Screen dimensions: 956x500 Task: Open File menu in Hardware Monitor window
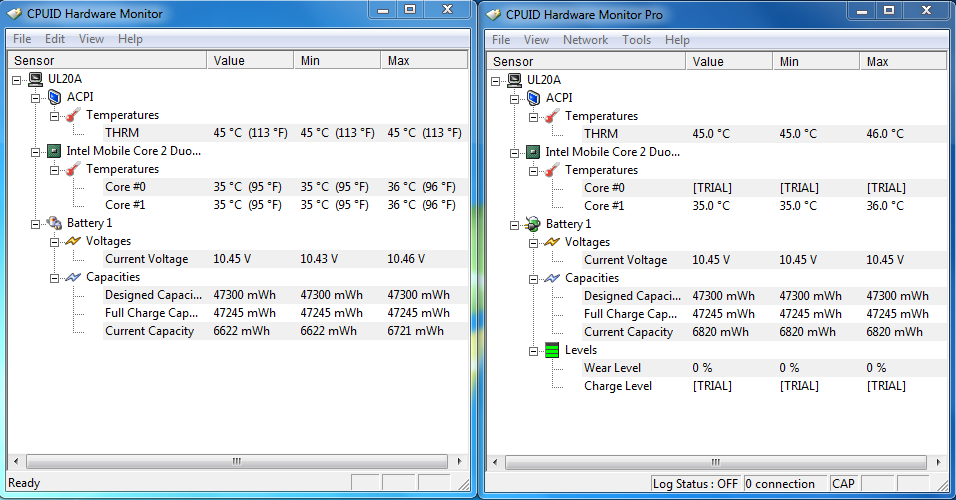point(22,38)
